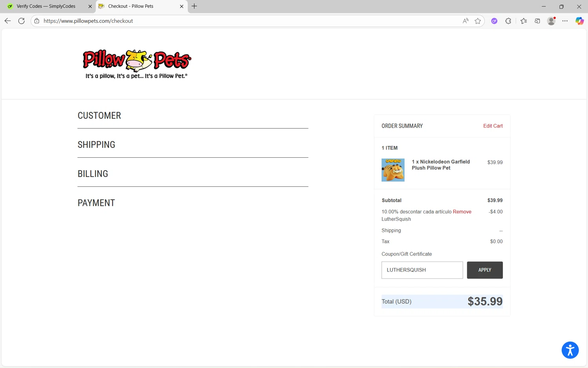Open the Extensions puzzle icon

point(508,21)
